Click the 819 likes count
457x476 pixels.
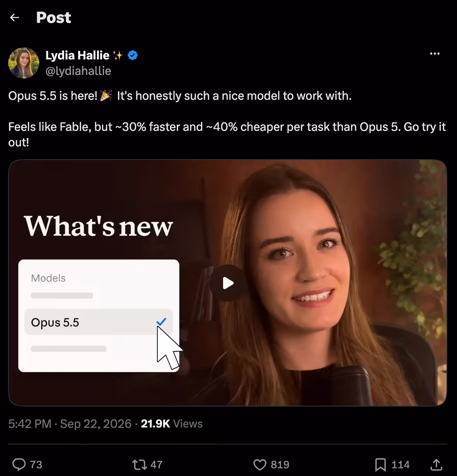(280, 464)
